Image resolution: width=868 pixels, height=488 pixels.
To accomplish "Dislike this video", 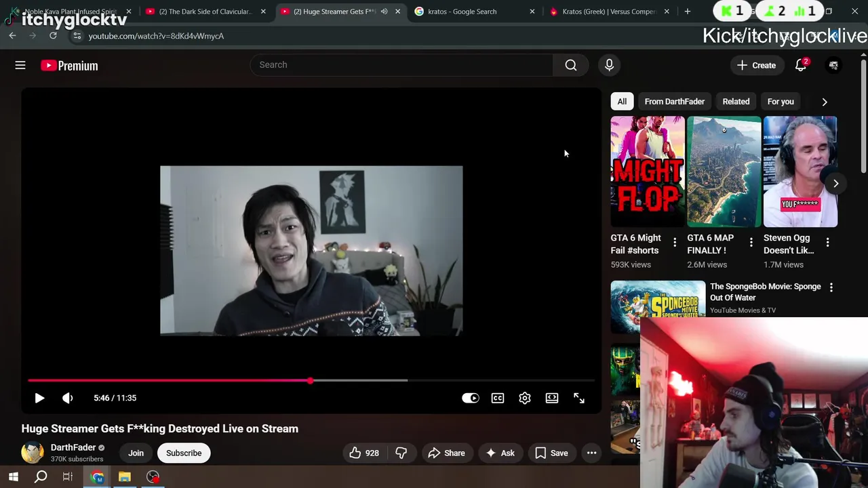I will (x=401, y=453).
